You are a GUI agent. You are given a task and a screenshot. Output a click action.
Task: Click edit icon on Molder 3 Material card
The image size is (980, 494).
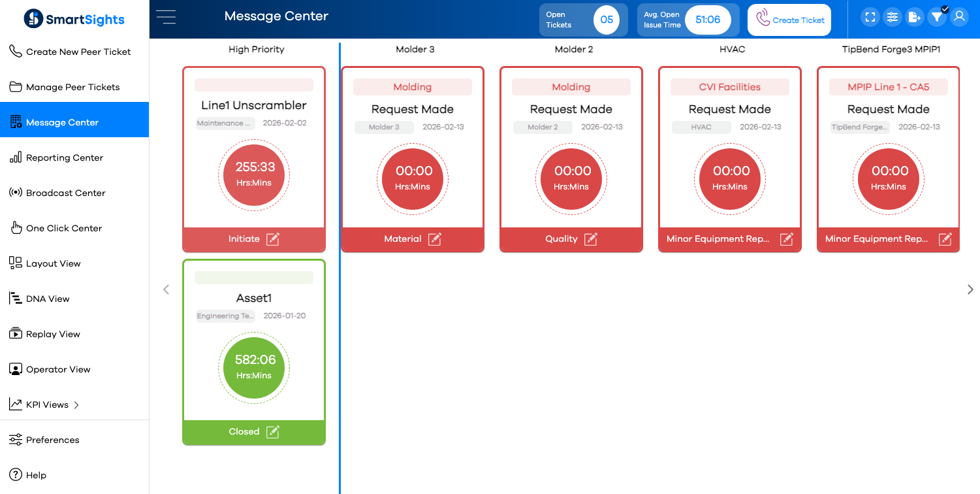(x=435, y=239)
